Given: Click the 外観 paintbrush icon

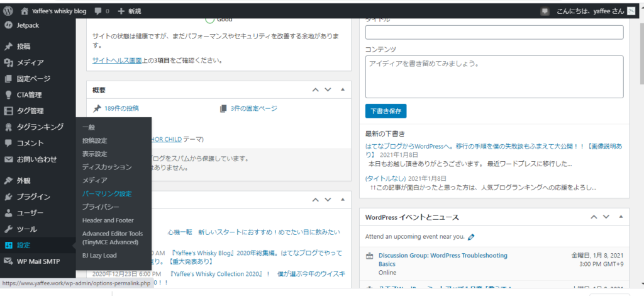Looking at the screenshot, I should (8, 181).
